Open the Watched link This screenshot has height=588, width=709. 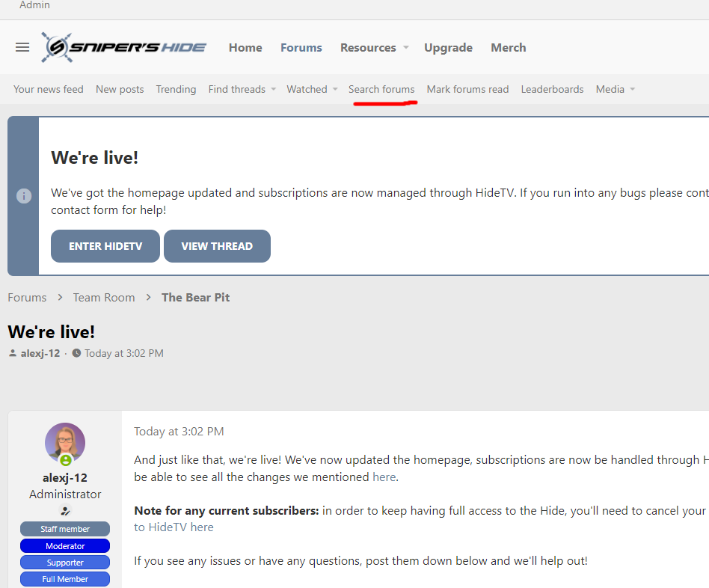click(x=307, y=89)
